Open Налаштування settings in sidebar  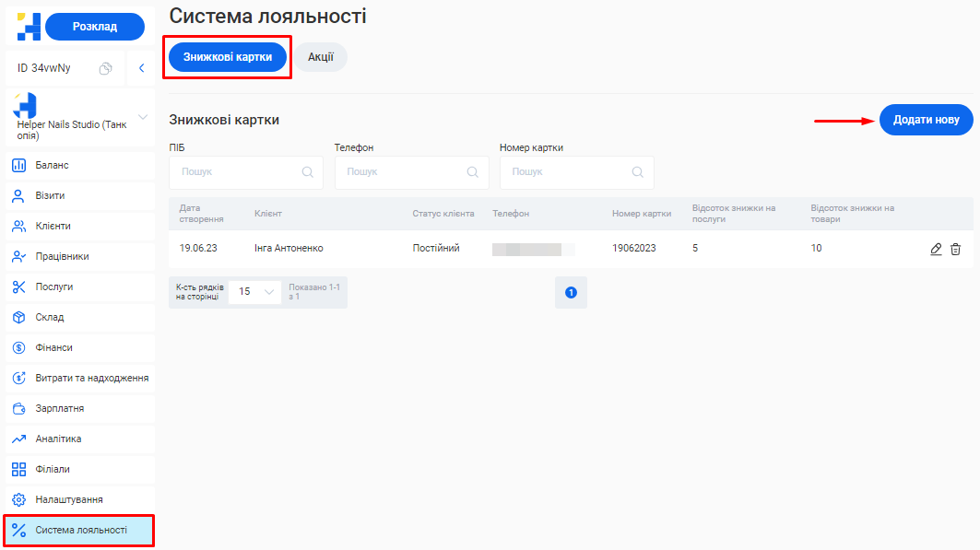[68, 499]
